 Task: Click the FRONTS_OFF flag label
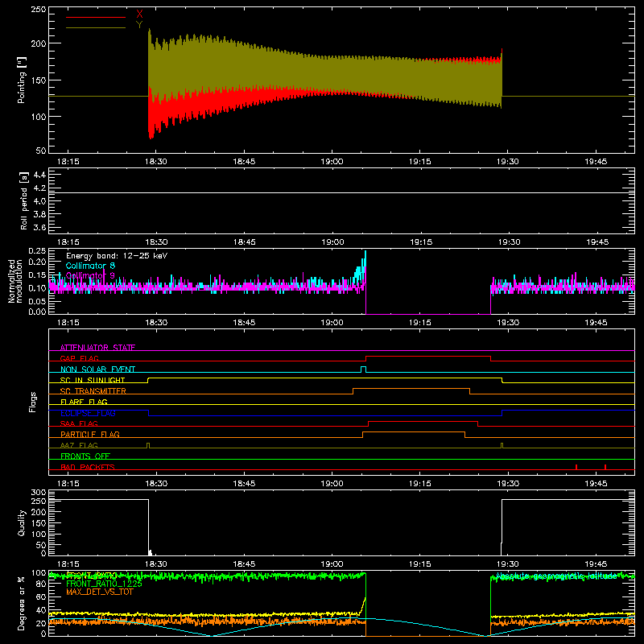[x=85, y=456]
